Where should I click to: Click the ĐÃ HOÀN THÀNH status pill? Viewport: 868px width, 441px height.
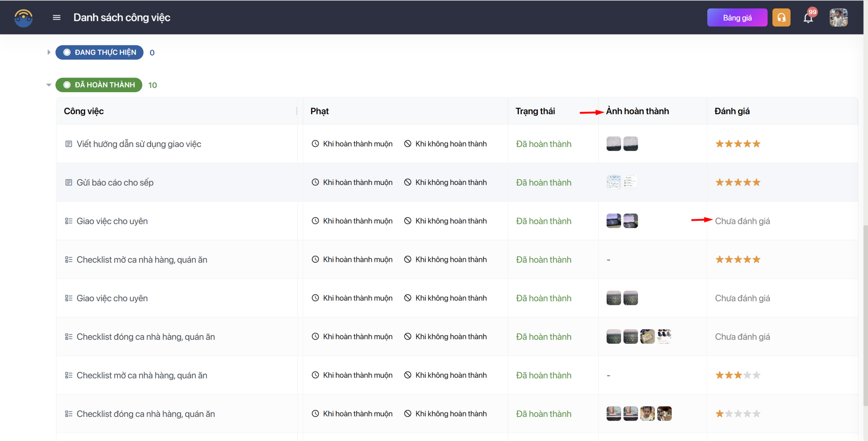(99, 85)
